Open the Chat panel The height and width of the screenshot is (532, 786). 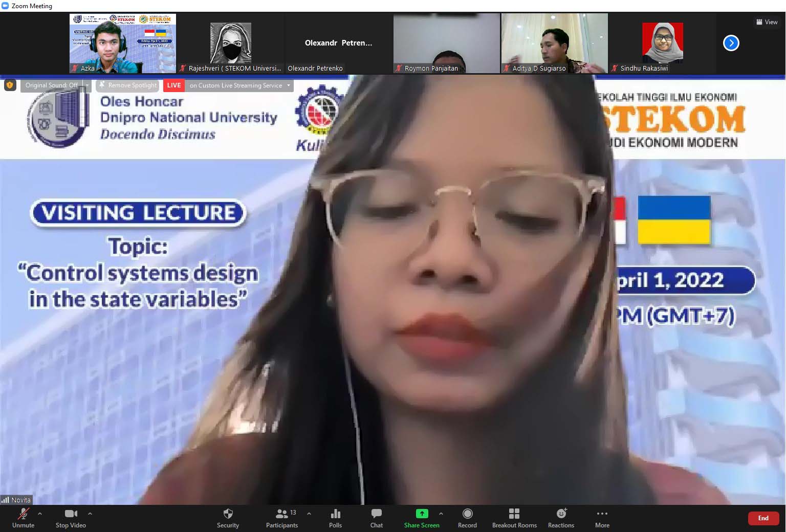pyautogui.click(x=377, y=518)
